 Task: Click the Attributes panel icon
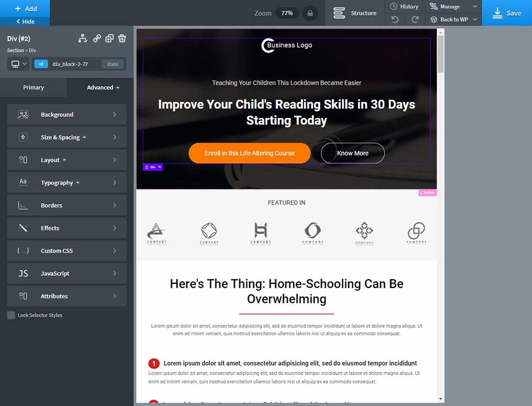click(x=23, y=296)
